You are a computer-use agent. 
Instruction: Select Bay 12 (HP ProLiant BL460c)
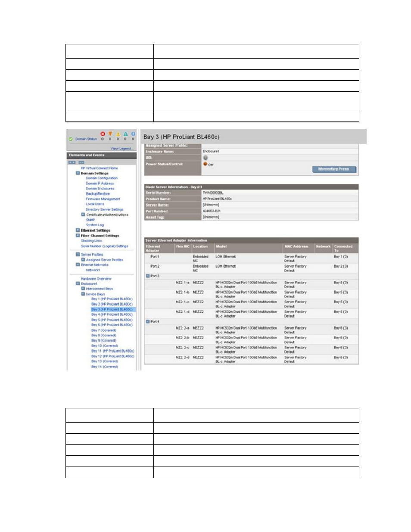(x=113, y=356)
